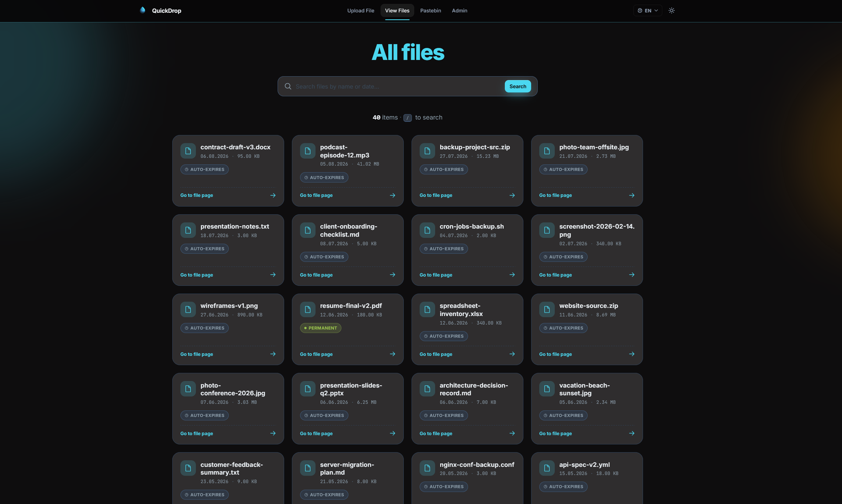Click the AUTO-EXPIRES badge on website-source.zip
Viewport: 842px width, 504px height.
(x=563, y=328)
